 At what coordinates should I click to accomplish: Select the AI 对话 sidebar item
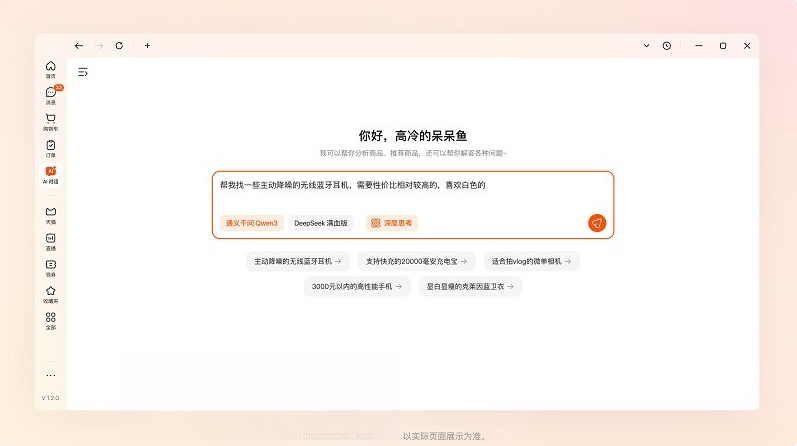50,175
